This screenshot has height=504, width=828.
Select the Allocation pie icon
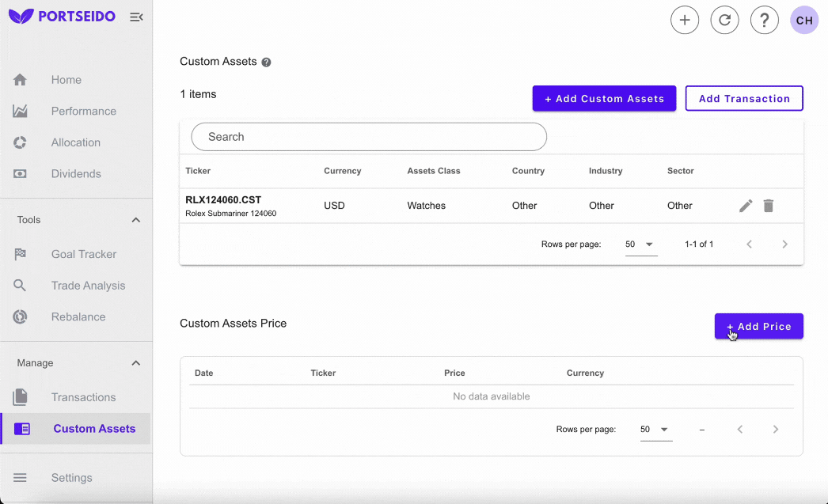tap(20, 142)
